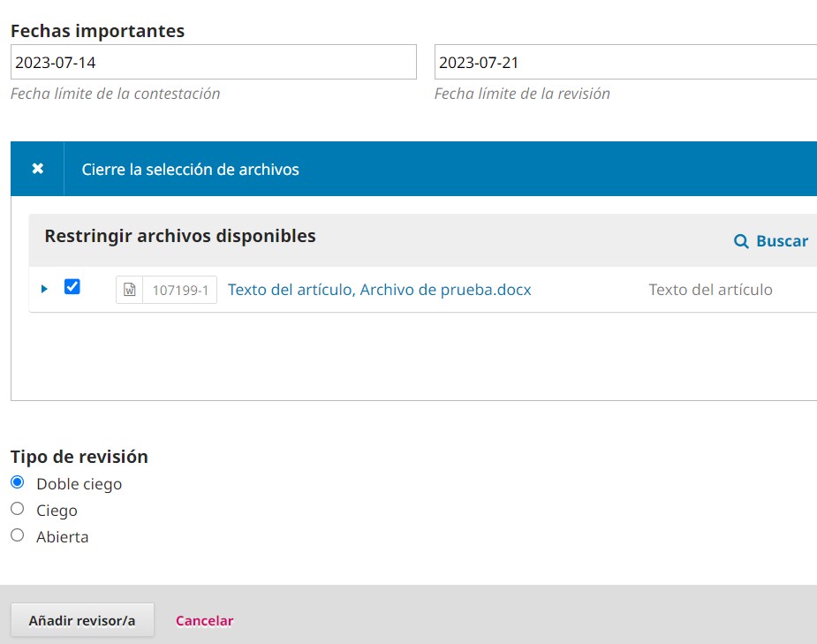Select the Doble ciego radio button
The width and height of the screenshot is (817, 644).
tap(17, 482)
